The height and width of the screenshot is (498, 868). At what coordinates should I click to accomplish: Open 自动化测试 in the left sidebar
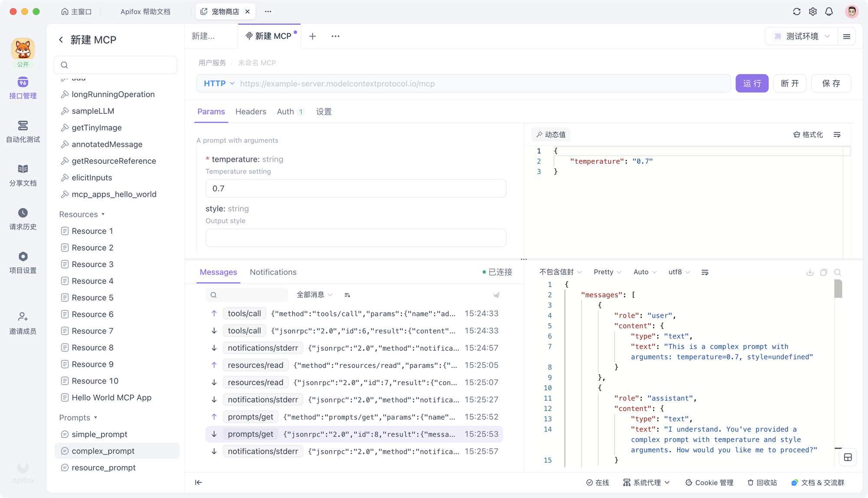(23, 126)
